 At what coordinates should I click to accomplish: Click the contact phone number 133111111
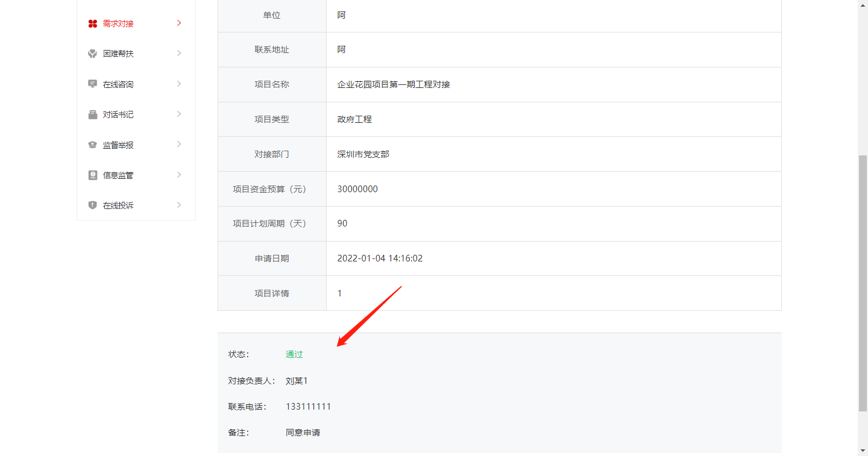tap(308, 407)
